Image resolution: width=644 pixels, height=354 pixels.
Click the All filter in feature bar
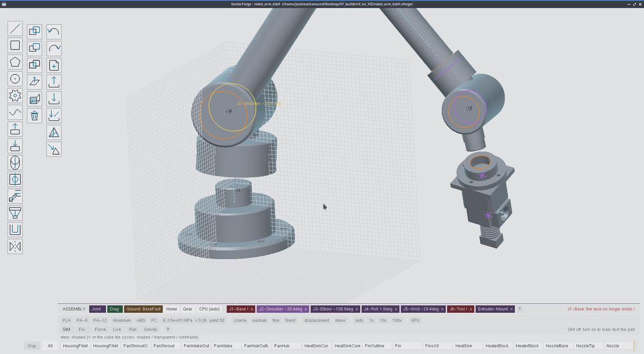pos(50,346)
